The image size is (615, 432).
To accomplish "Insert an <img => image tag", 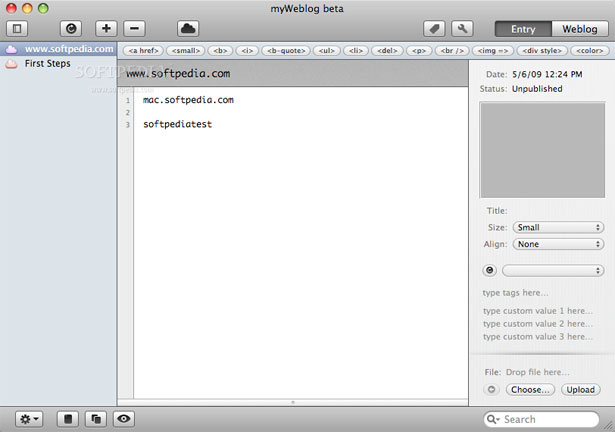I will click(493, 51).
